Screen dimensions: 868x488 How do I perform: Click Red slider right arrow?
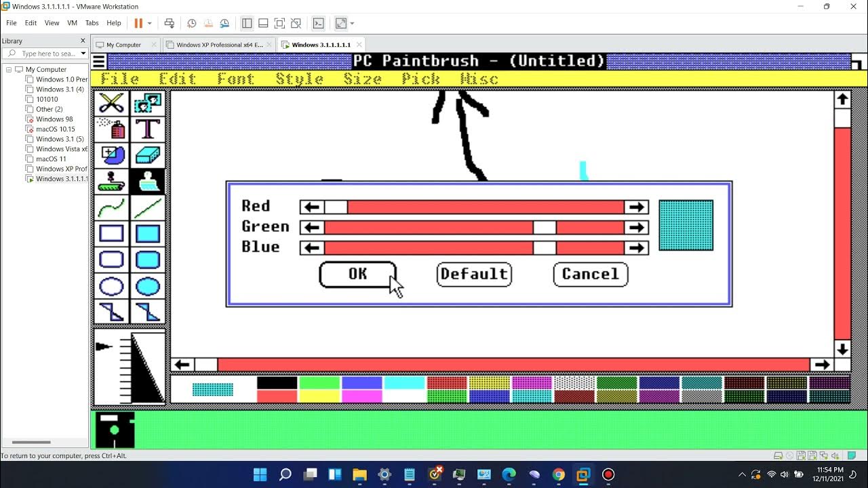[636, 207]
